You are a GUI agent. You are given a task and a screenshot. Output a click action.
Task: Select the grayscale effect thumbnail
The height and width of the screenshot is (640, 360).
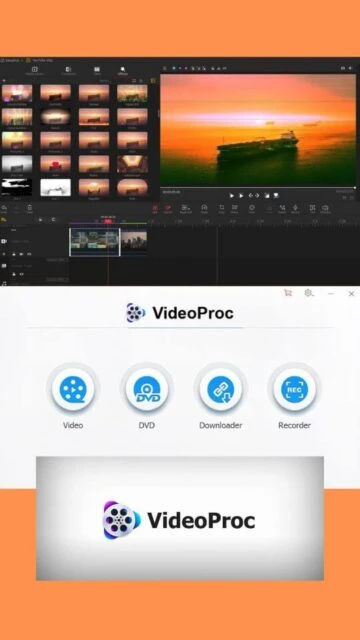(17, 164)
